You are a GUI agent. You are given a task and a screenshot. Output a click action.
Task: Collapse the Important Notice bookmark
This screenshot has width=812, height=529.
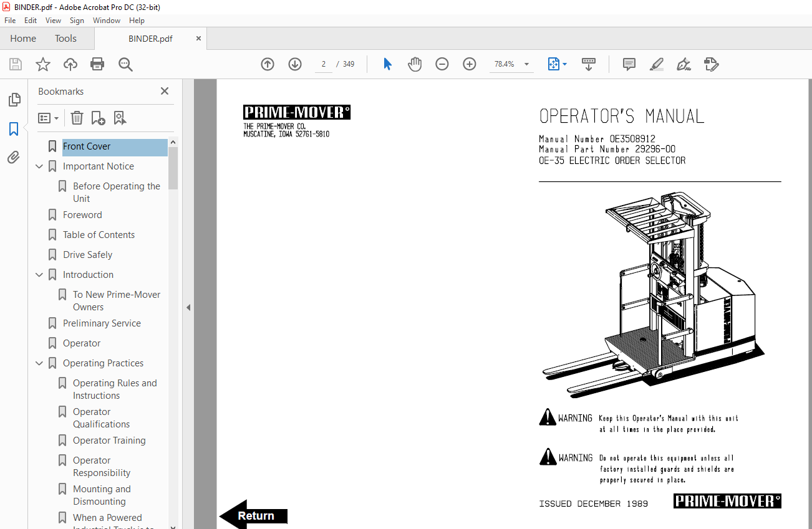click(39, 166)
